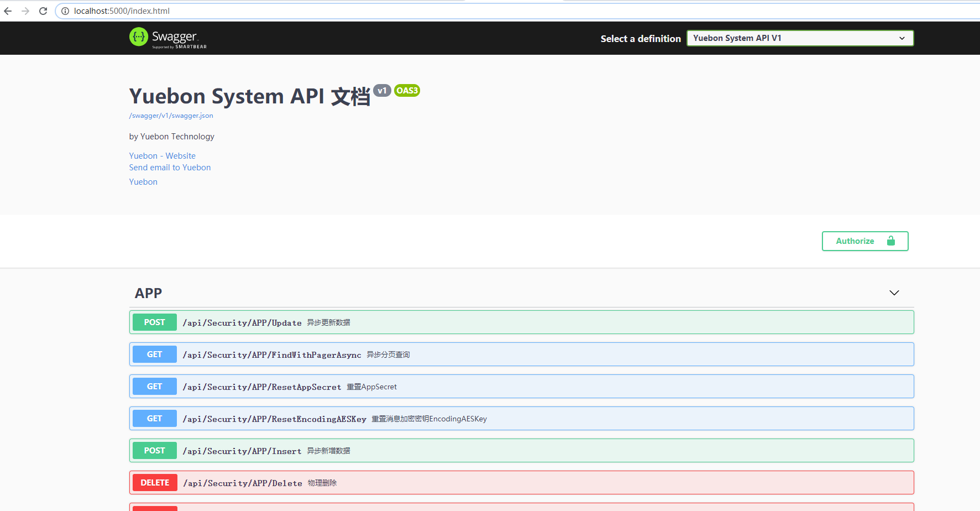The width and height of the screenshot is (980, 511).
Task: Click the OAS3 badge
Action: (407, 91)
